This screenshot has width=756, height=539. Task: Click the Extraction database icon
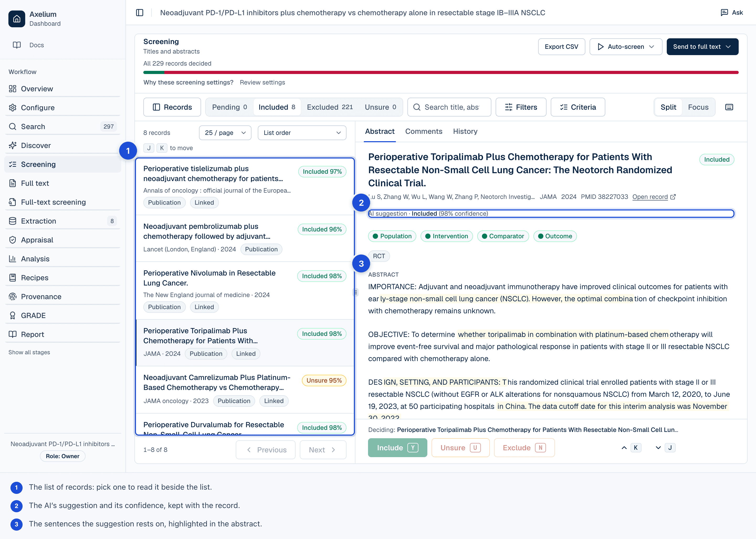[x=13, y=221]
